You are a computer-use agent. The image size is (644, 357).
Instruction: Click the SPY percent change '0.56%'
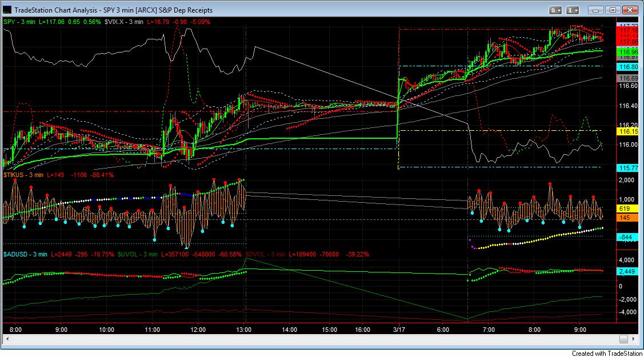click(x=92, y=22)
